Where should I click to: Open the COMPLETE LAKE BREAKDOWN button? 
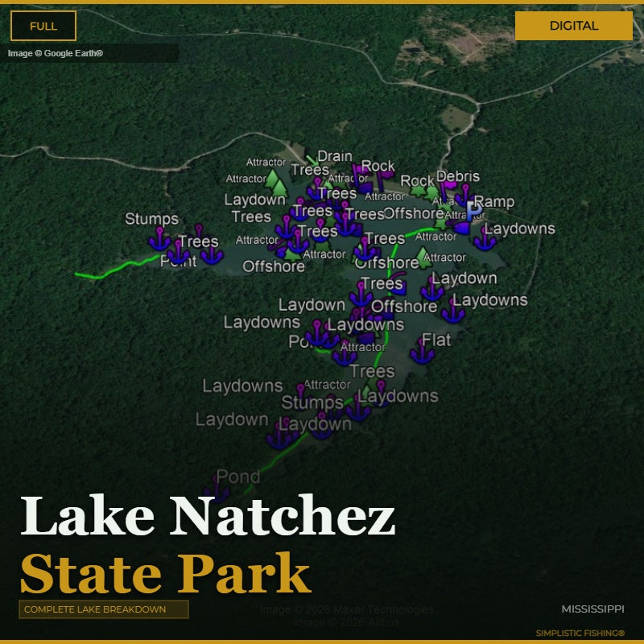(x=104, y=609)
